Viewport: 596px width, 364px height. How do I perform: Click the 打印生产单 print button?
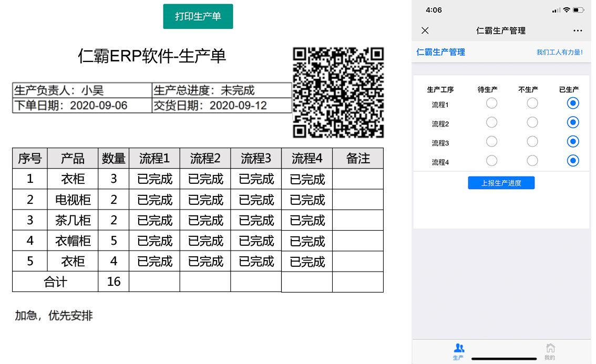pos(198,16)
